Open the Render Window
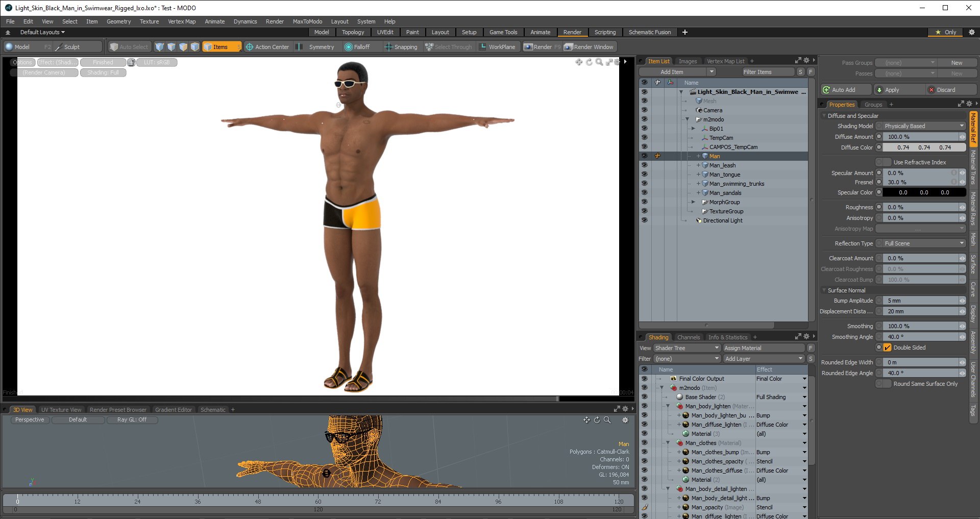 (x=589, y=47)
